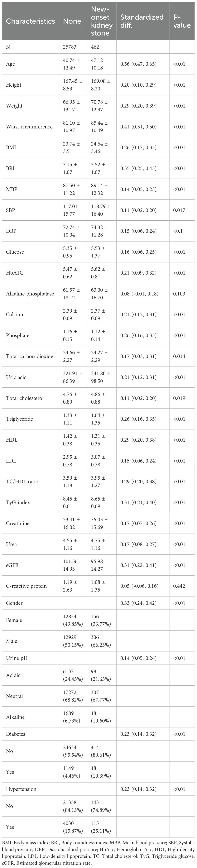
Task: Click the Total carbon dioxide row label
Action: tap(30, 357)
